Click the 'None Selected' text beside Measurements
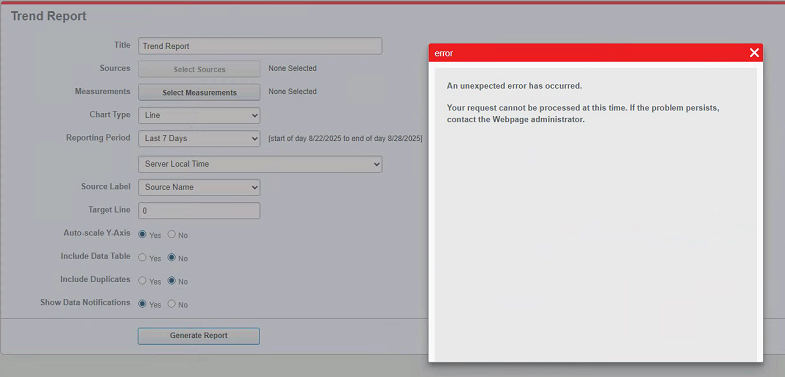 coord(292,92)
